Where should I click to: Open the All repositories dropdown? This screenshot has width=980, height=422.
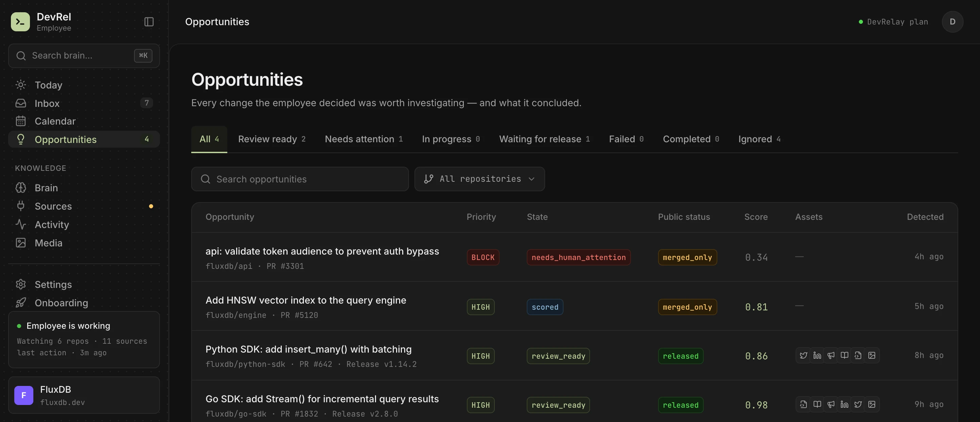(479, 179)
